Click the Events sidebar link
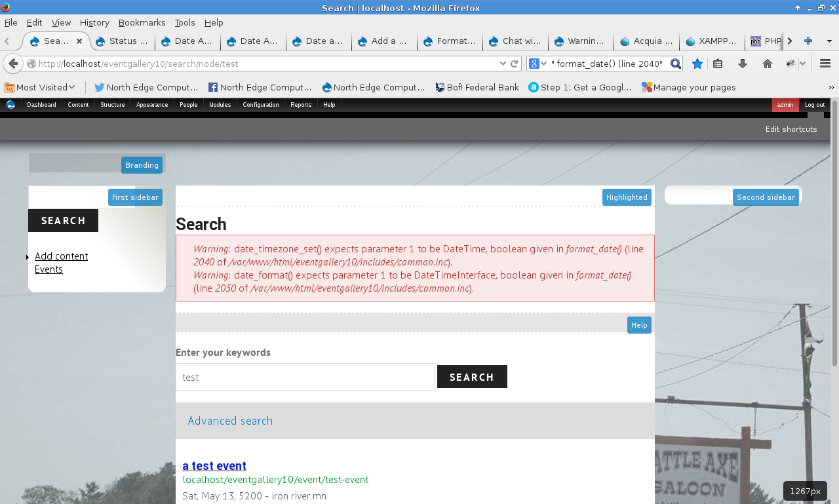 point(49,269)
